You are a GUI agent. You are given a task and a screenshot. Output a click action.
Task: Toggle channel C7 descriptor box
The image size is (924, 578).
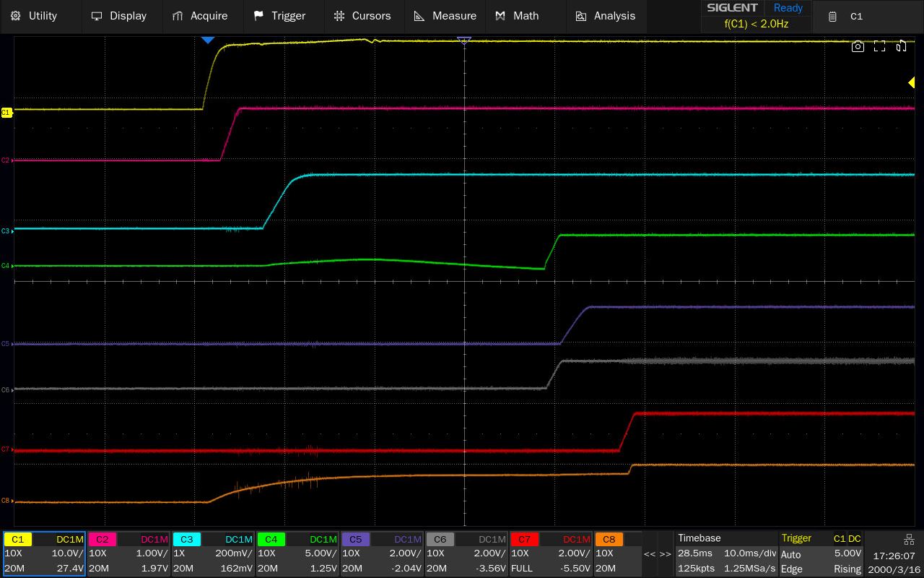coord(551,553)
